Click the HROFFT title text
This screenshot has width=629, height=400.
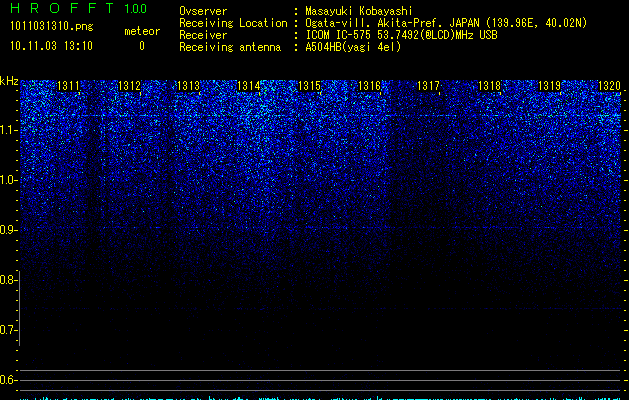pos(62,8)
